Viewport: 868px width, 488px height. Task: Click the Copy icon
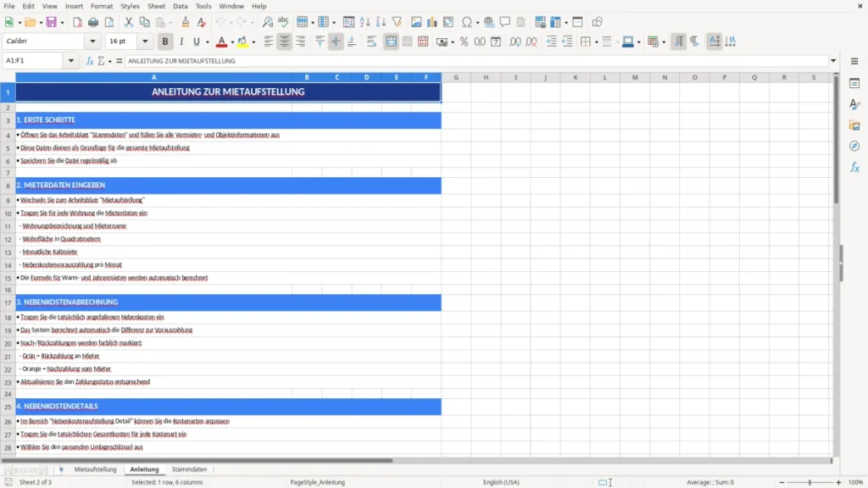pyautogui.click(x=144, y=22)
